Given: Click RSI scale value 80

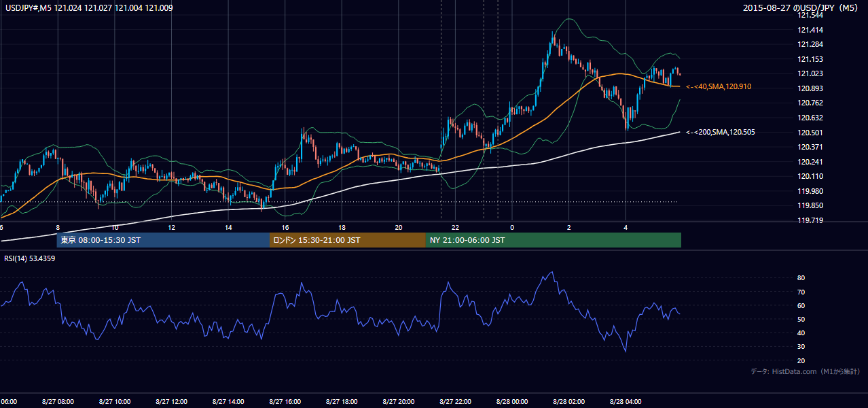Looking at the screenshot, I should [801, 278].
